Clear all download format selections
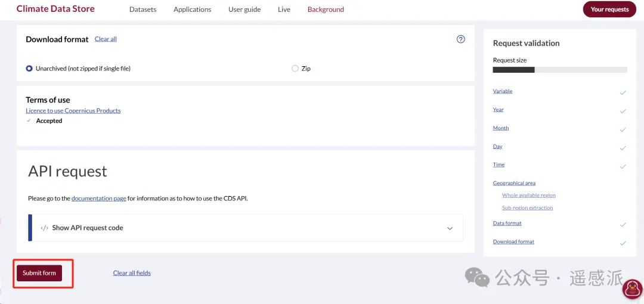644x304 pixels. 106,39
